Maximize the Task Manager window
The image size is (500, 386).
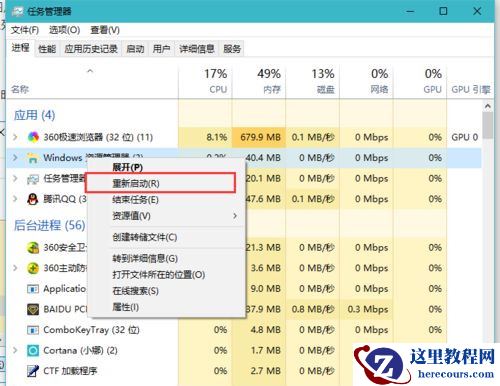443,11
